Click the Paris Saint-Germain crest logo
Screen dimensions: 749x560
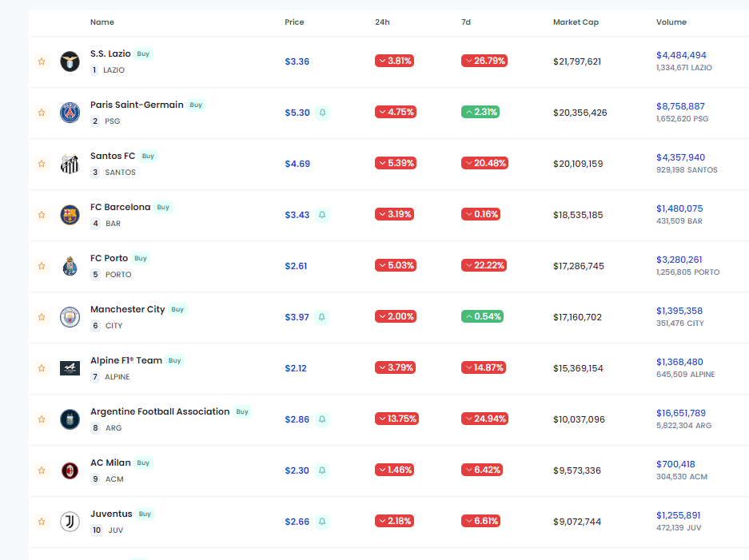click(70, 112)
